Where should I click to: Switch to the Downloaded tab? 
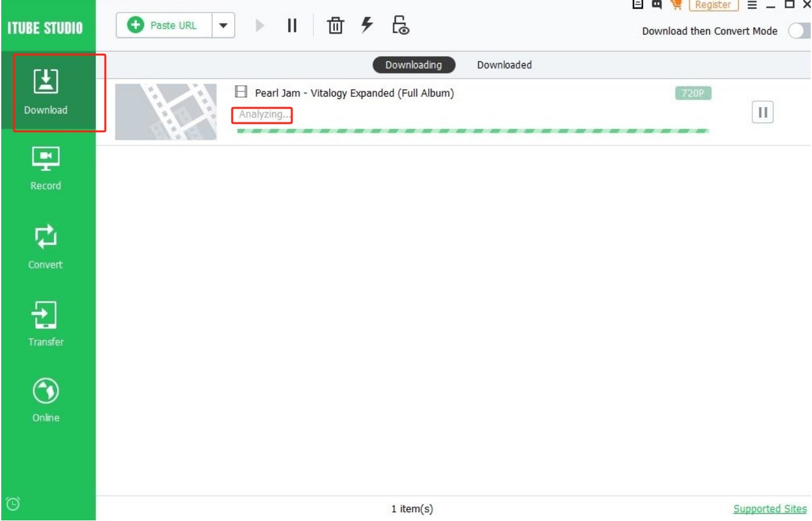pos(504,65)
